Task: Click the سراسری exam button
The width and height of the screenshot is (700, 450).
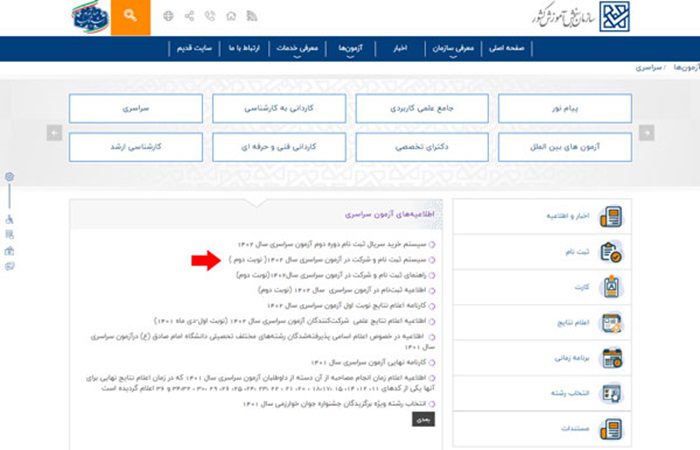Action: (x=136, y=108)
